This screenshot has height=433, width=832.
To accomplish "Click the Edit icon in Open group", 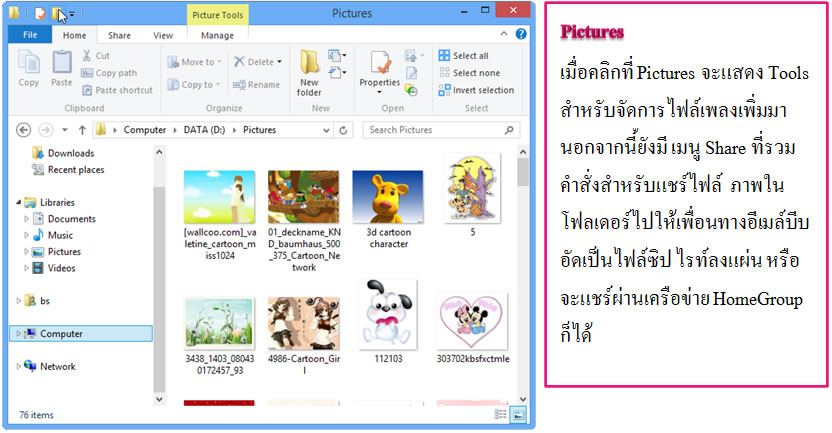I will click(x=412, y=73).
